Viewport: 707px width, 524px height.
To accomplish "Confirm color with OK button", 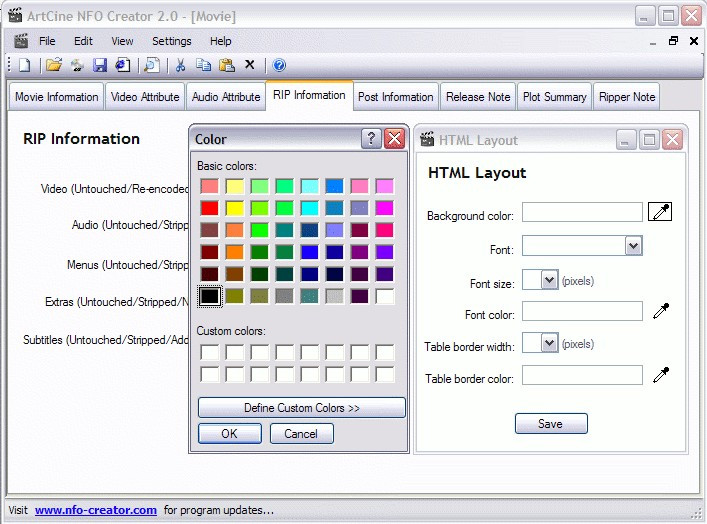I will [230, 433].
